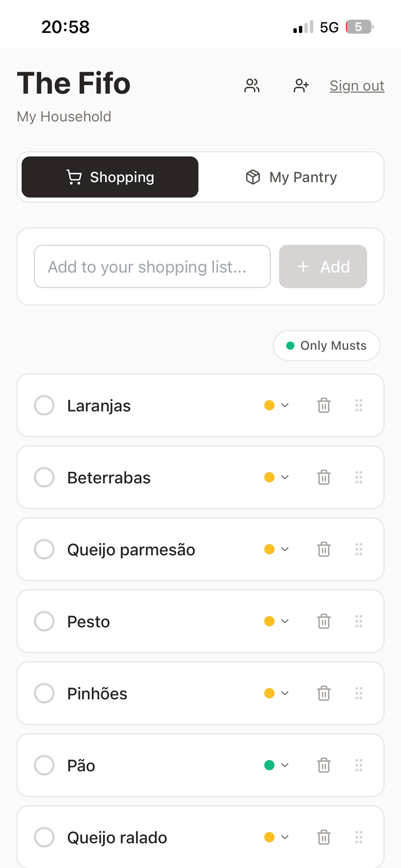This screenshot has height=868, width=401.
Task: Tick the Pão checkbox circle
Action: (x=44, y=765)
